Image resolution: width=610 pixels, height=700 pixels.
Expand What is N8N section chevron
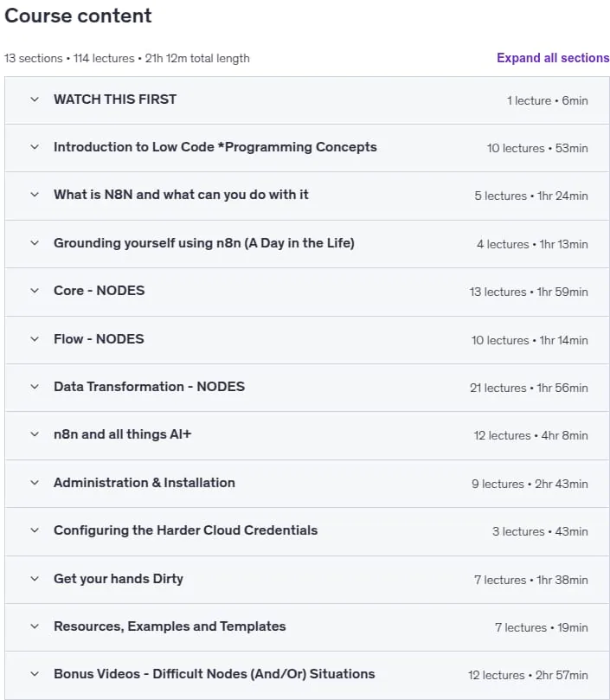click(x=35, y=195)
